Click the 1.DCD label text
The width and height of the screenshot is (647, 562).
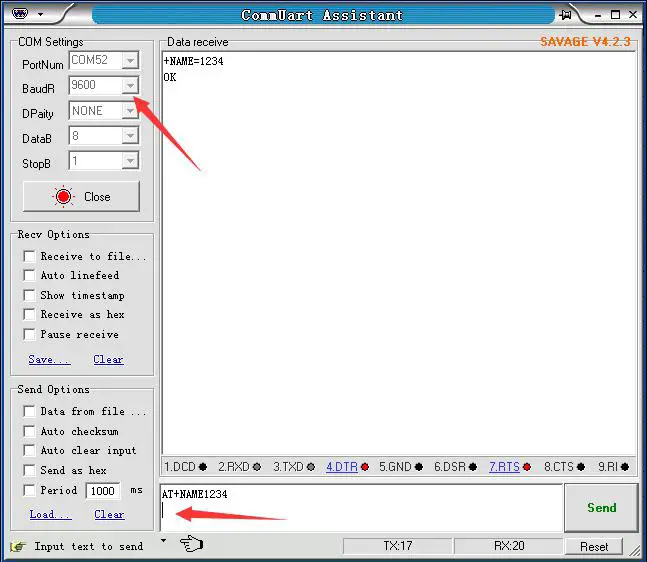[180, 467]
